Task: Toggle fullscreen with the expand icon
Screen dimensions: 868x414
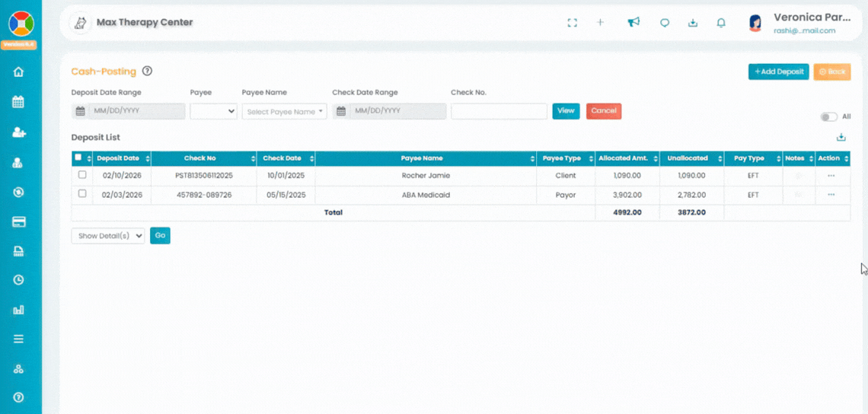Action: (x=573, y=23)
